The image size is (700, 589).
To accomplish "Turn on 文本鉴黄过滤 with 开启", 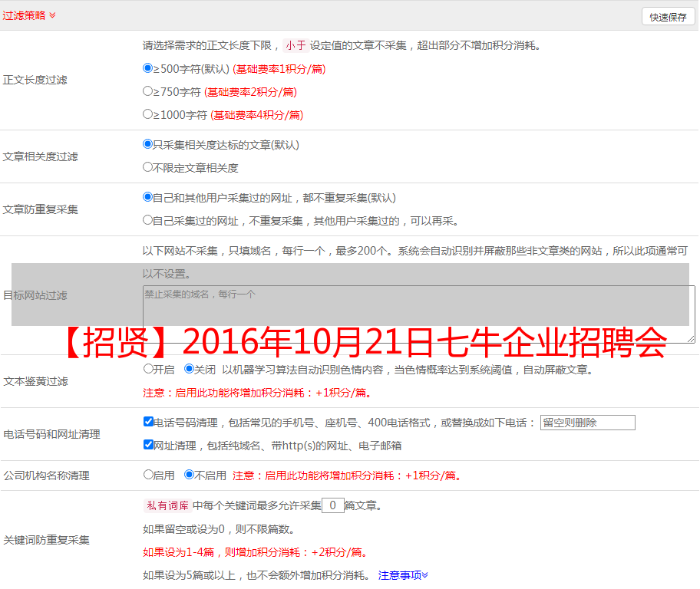I will pos(148,369).
